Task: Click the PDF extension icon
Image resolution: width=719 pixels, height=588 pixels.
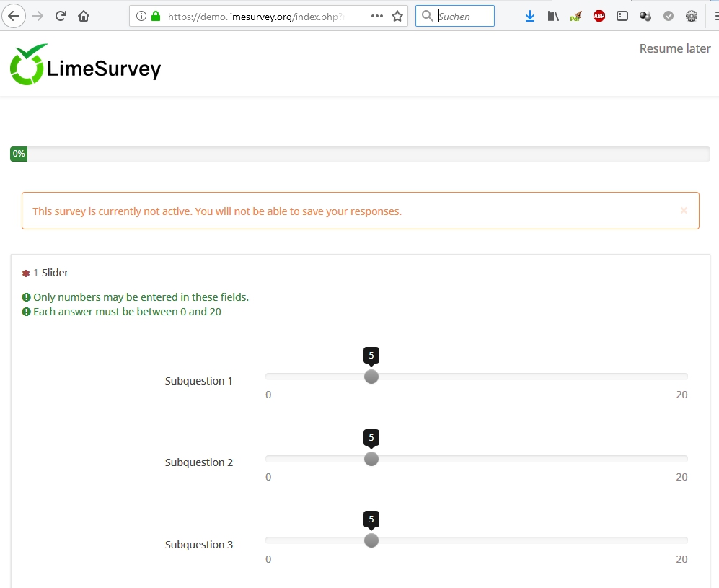Action: click(576, 17)
